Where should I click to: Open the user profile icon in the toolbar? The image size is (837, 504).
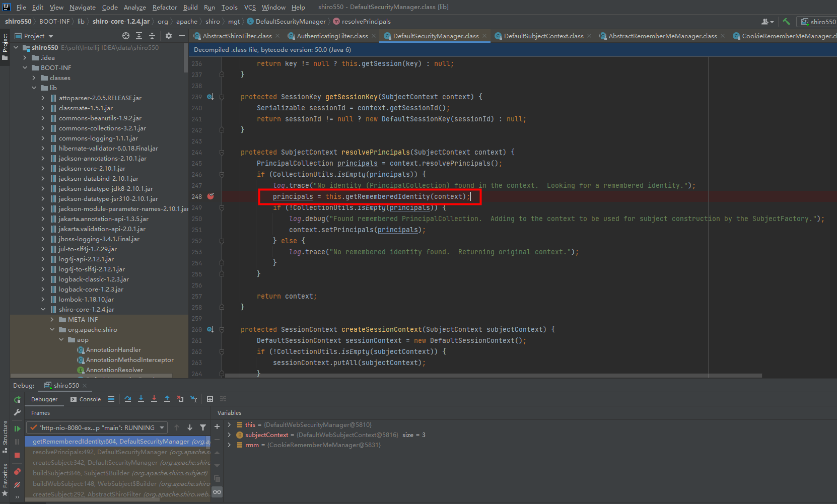point(768,22)
